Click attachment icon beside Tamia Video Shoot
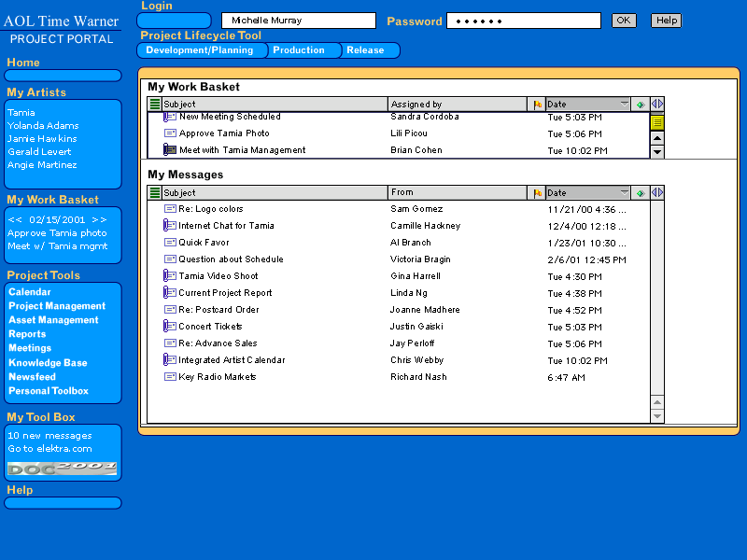 [170, 275]
